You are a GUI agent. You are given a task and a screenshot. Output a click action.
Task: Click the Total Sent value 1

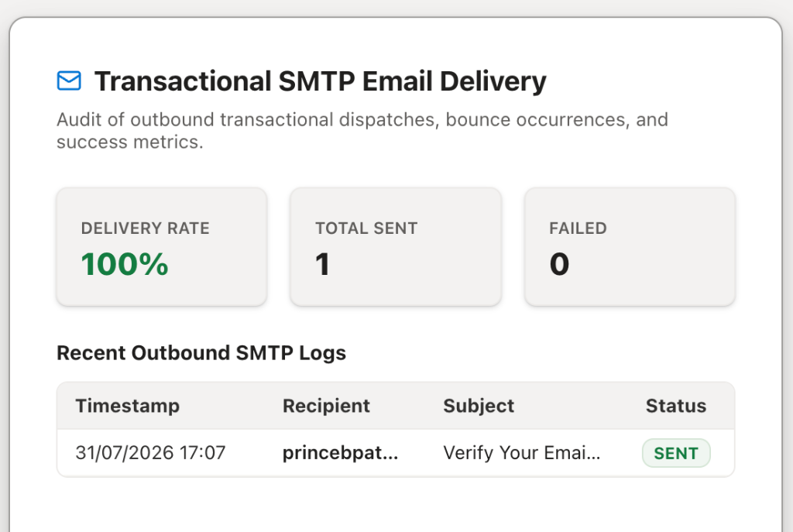click(x=322, y=264)
